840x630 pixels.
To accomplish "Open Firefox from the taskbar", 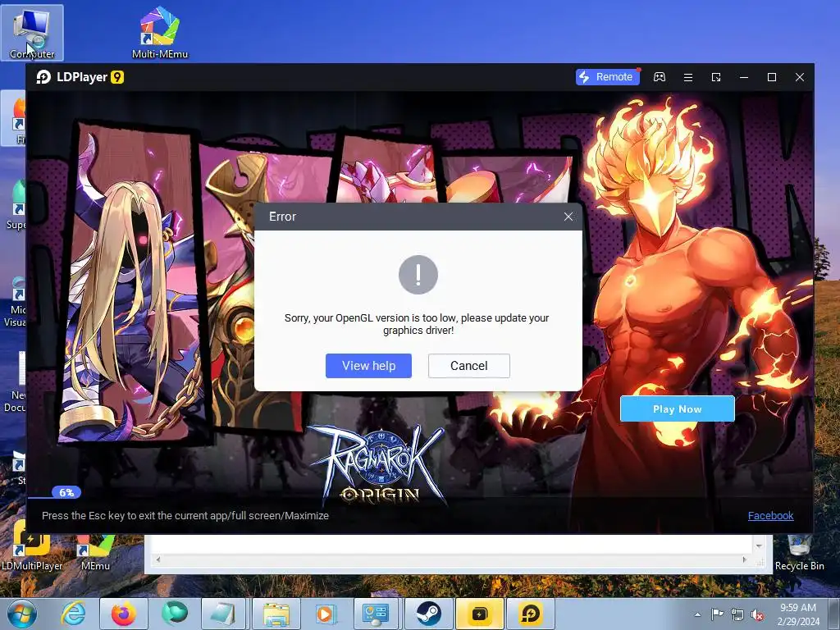I will pos(124,614).
